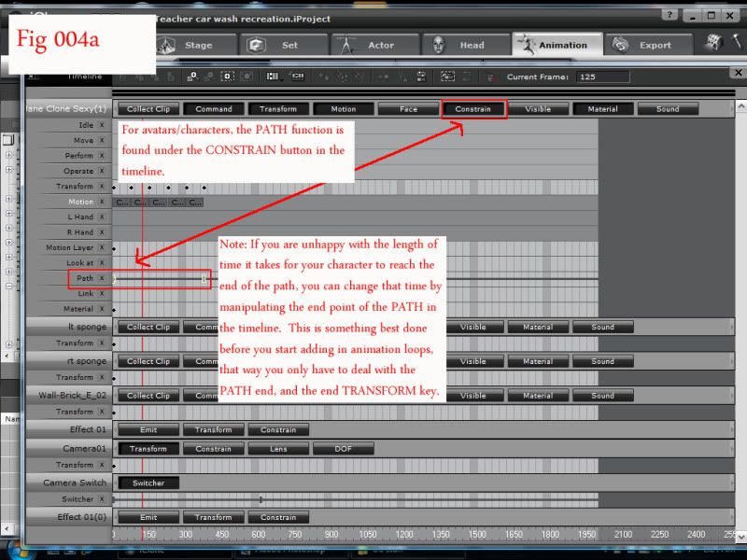This screenshot has width=747, height=560.
Task: Close the timeline panel with the X
Action: point(738,73)
